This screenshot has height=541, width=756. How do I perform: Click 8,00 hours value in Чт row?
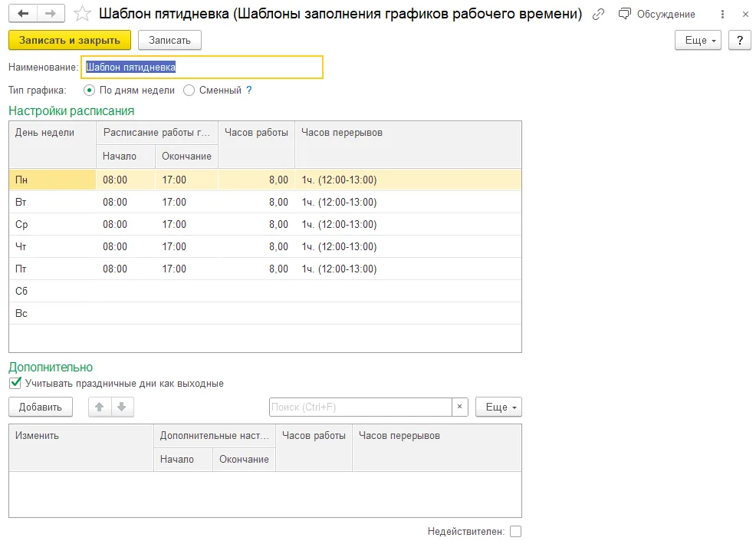tap(257, 246)
